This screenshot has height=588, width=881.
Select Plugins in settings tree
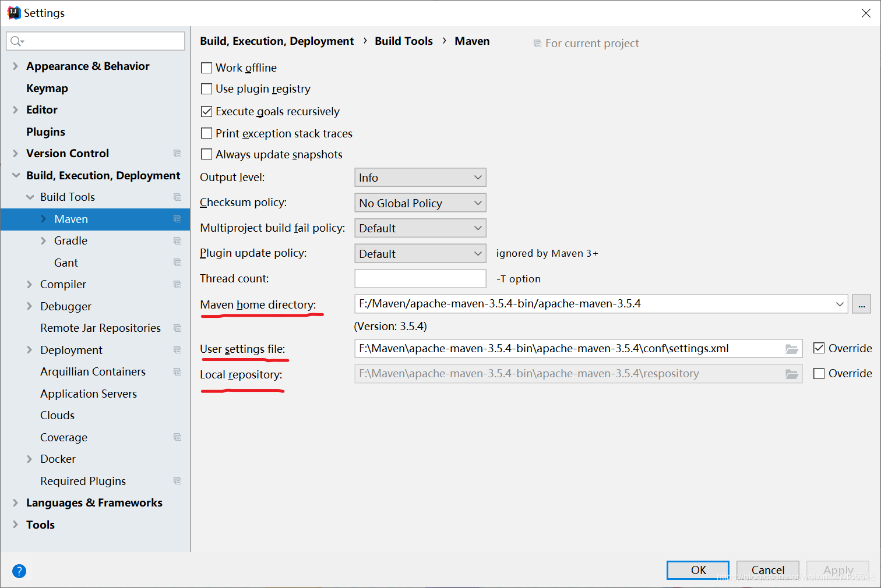[x=45, y=132]
